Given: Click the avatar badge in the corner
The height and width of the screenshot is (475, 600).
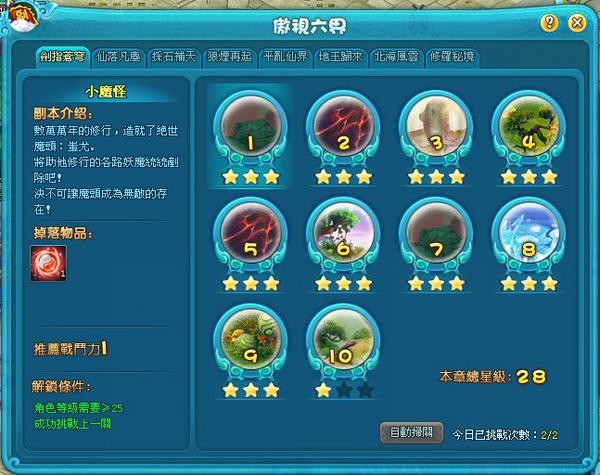Looking at the screenshot, I should 23,17.
